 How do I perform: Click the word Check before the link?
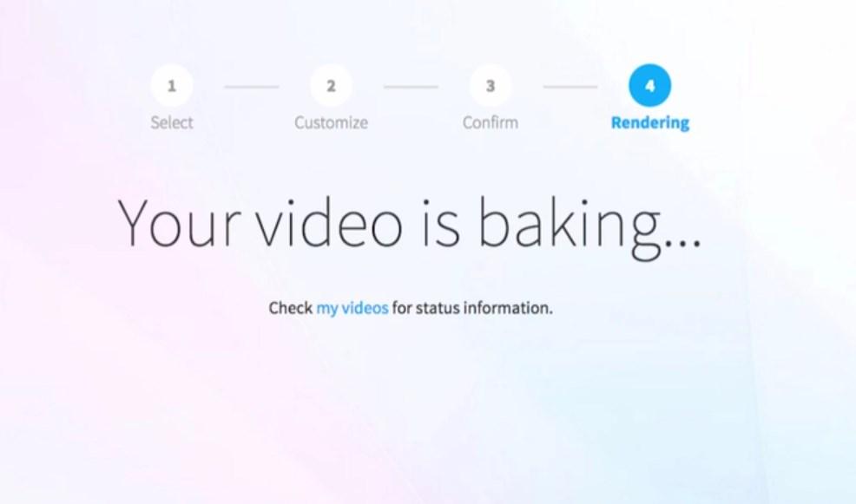291,308
